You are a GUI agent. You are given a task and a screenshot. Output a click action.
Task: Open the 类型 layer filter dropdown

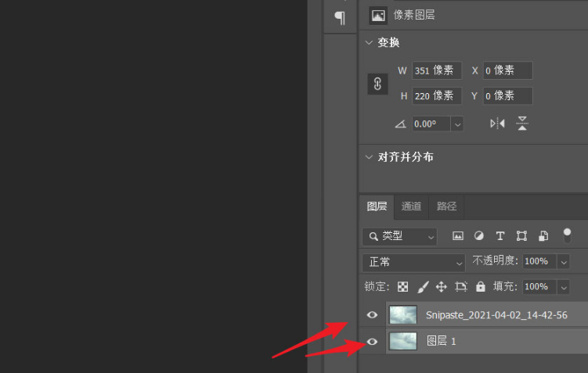(400, 237)
